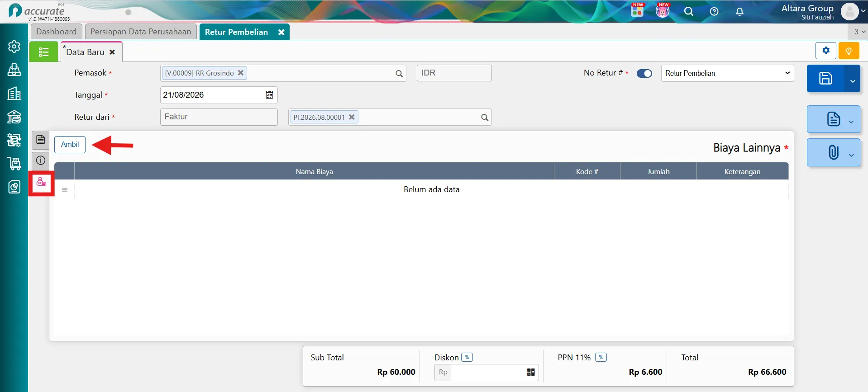Viewport: 868px width, 392px height.
Task: Click the Jumlah column header
Action: point(658,172)
